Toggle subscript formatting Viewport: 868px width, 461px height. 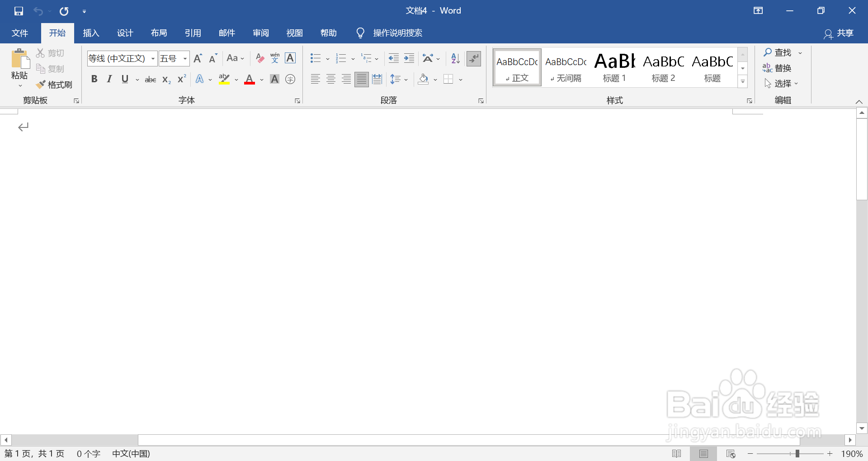pyautogui.click(x=166, y=79)
